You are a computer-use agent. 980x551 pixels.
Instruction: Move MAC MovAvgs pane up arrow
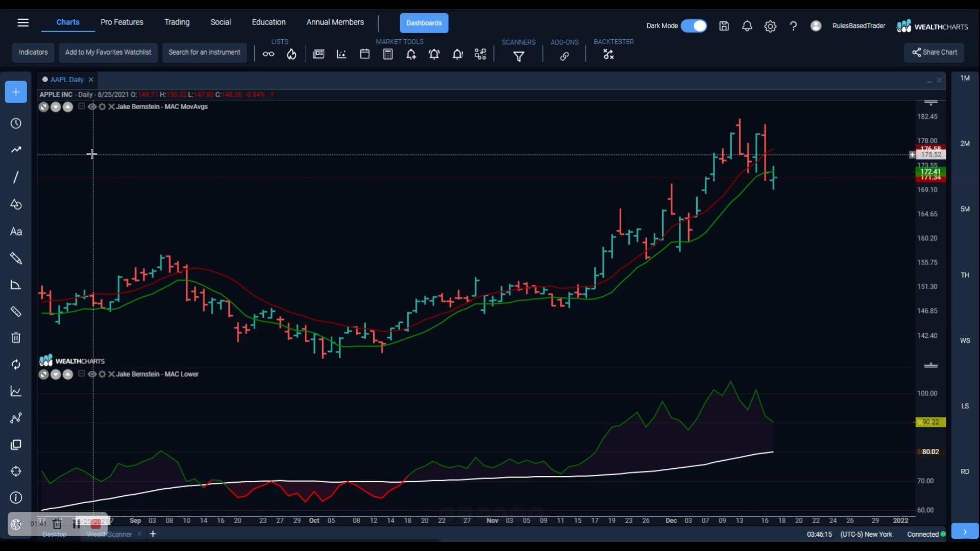coord(67,107)
